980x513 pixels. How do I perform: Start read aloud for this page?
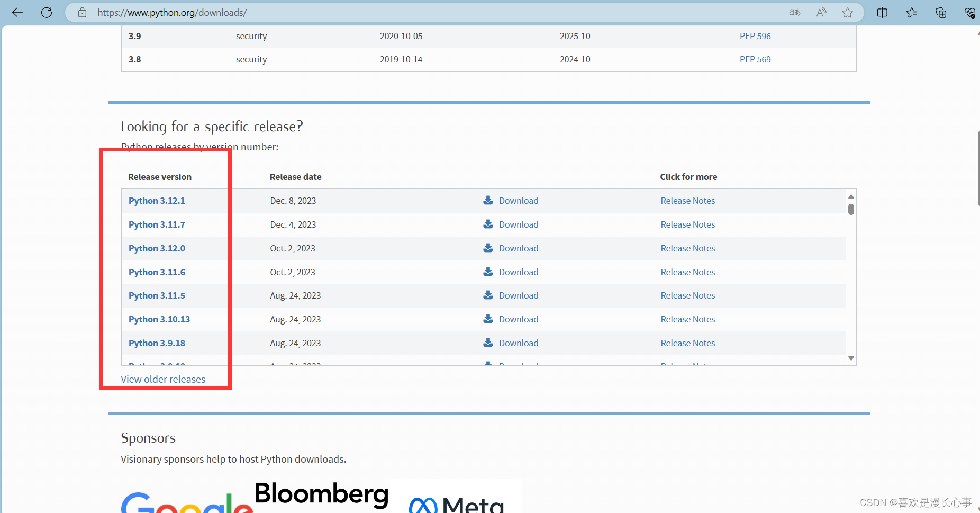click(821, 13)
